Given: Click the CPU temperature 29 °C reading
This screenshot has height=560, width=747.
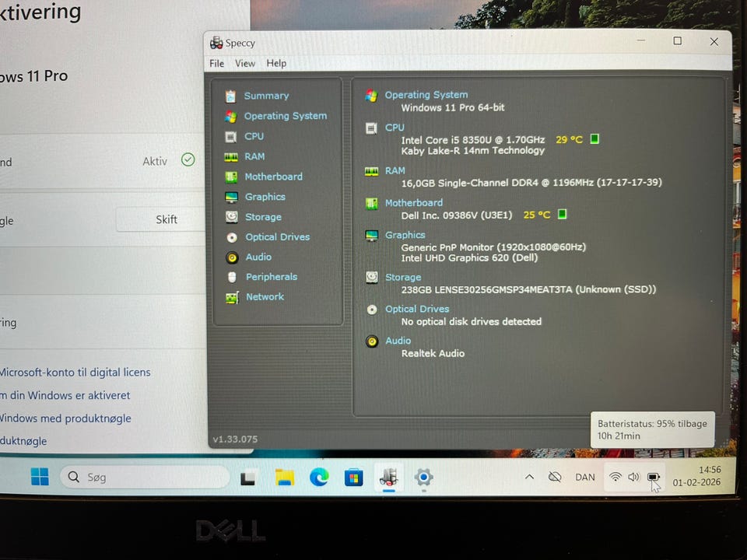Looking at the screenshot, I should (x=570, y=139).
